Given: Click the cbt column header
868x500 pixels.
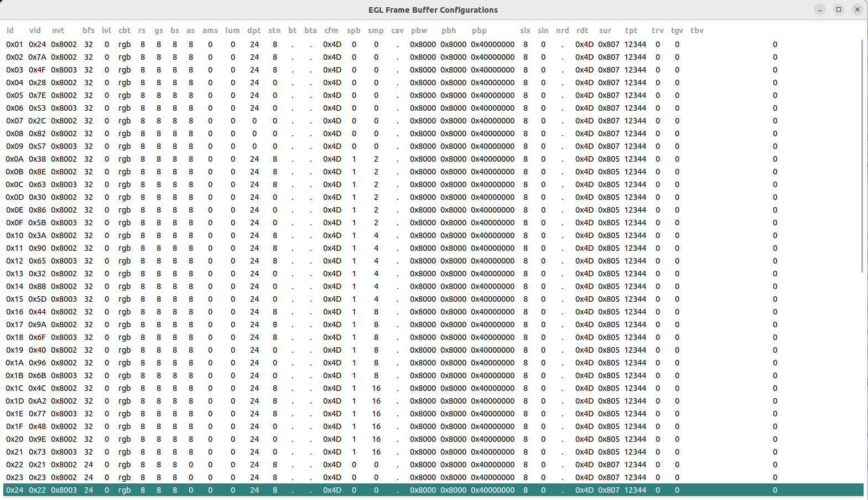Looking at the screenshot, I should [x=124, y=30].
